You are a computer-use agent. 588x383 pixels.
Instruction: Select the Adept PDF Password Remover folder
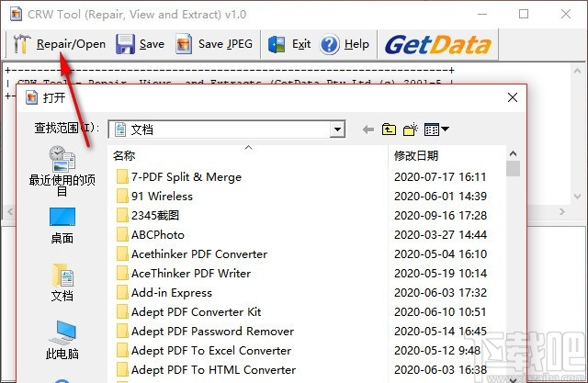(212, 332)
